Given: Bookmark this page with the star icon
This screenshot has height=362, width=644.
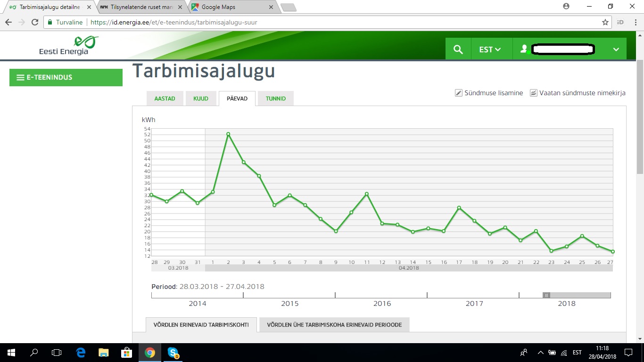Looking at the screenshot, I should 605,22.
